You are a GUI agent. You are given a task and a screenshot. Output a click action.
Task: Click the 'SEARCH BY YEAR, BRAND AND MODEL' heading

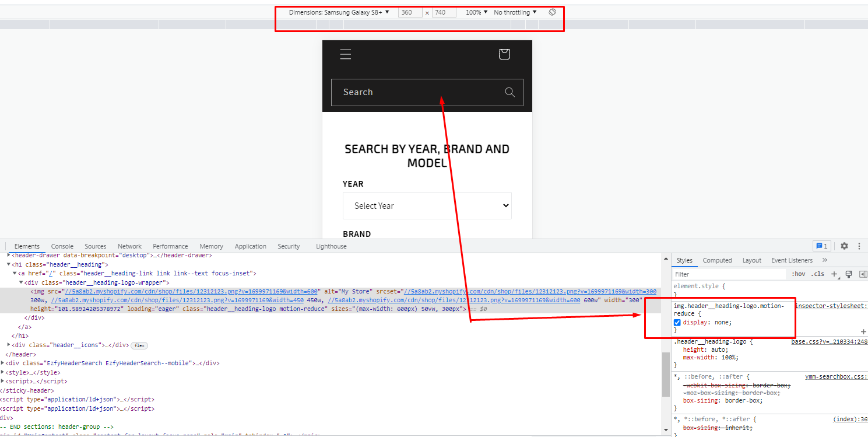pos(427,156)
